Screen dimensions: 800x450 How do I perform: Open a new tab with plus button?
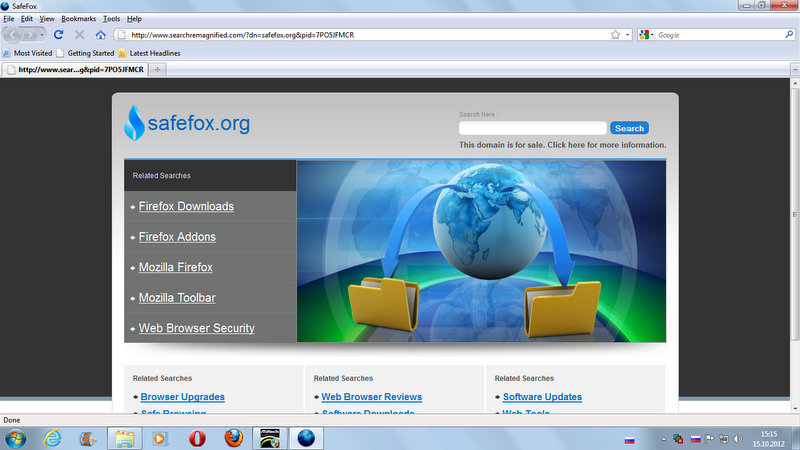pyautogui.click(x=158, y=69)
